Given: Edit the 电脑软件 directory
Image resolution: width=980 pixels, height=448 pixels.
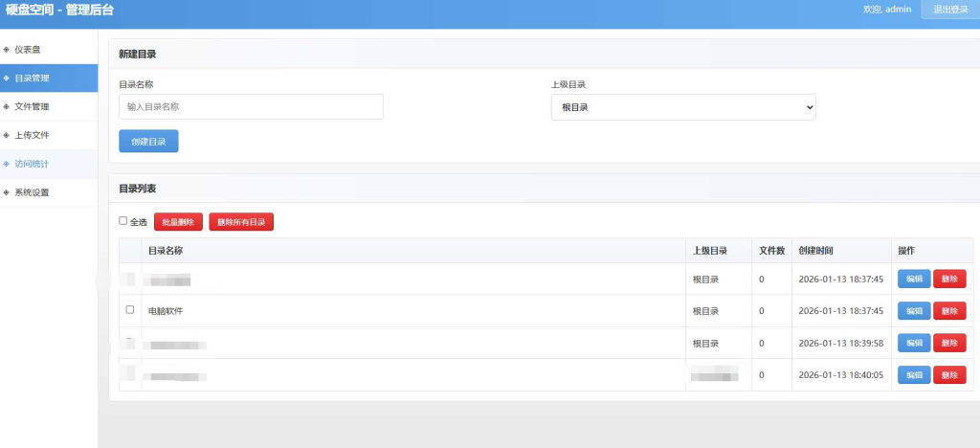Looking at the screenshot, I should coord(914,310).
